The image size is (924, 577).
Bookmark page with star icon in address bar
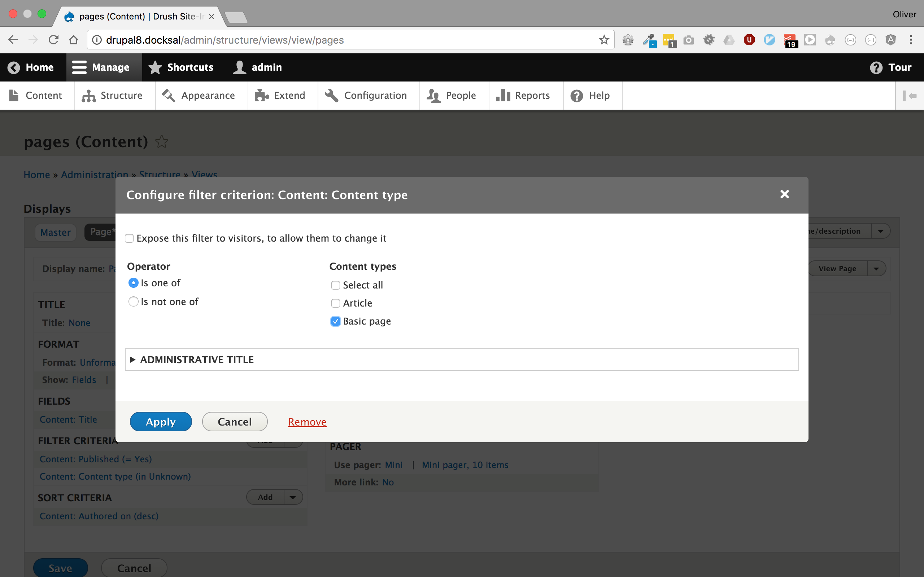coord(603,40)
